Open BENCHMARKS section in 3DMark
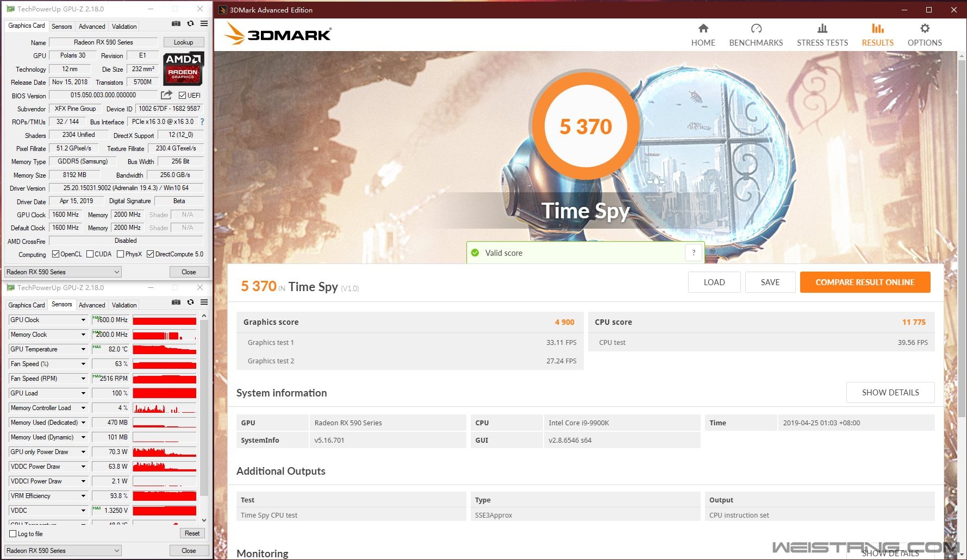 point(756,35)
